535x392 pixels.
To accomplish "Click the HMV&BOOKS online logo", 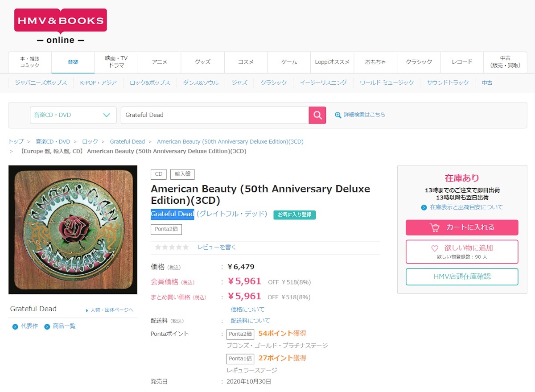I will tap(61, 26).
